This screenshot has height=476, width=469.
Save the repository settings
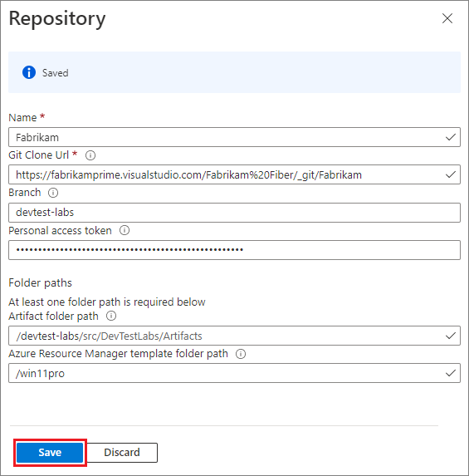[50, 452]
